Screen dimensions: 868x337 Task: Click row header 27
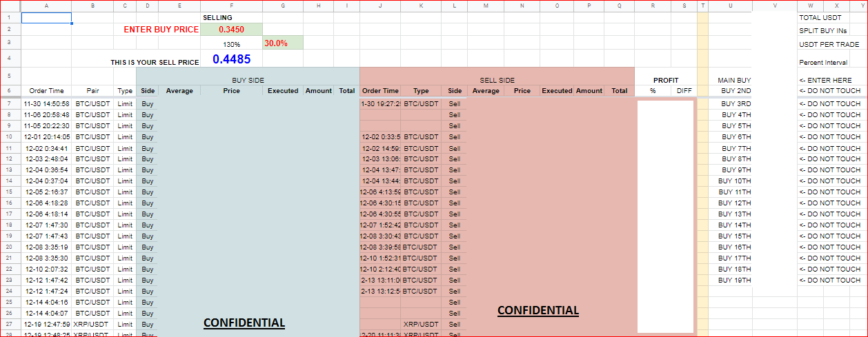point(10,324)
